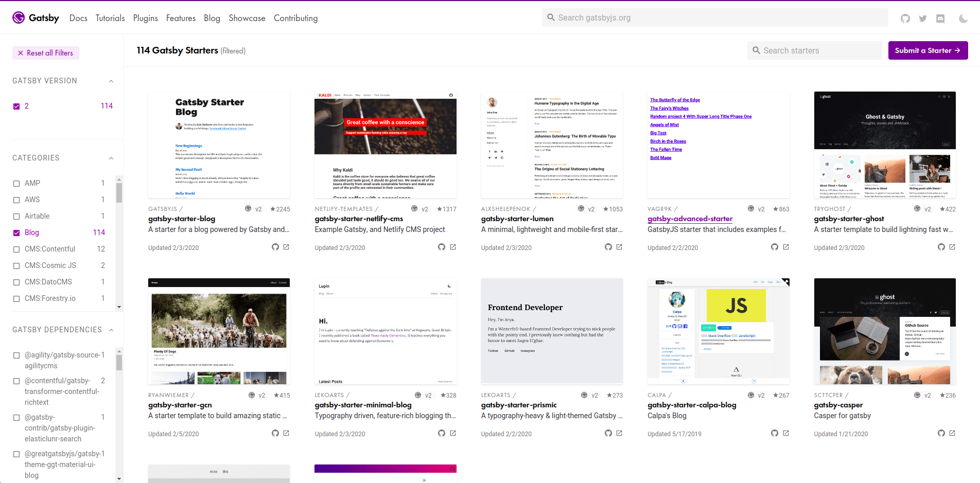Open GitHub repo icon for gatsby-starter-lumen
Screen dimensions: 980x483
click(x=608, y=247)
